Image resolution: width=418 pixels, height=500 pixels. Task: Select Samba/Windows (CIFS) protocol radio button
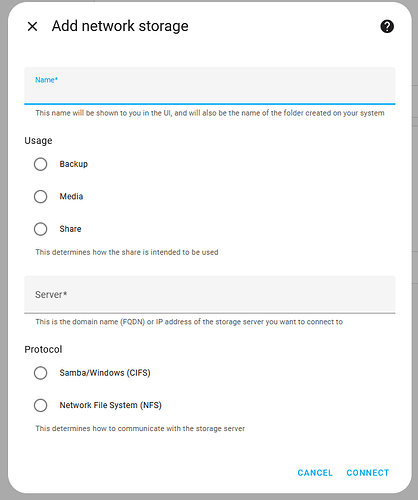pos(40,373)
